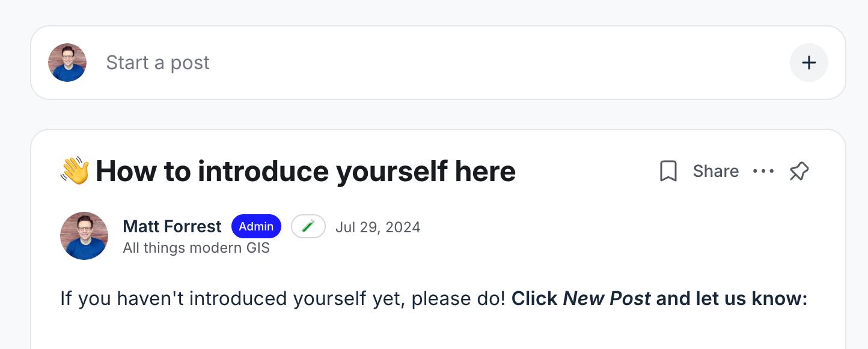The image size is (868, 349).
Task: Click the blue Admin badge
Action: click(256, 227)
